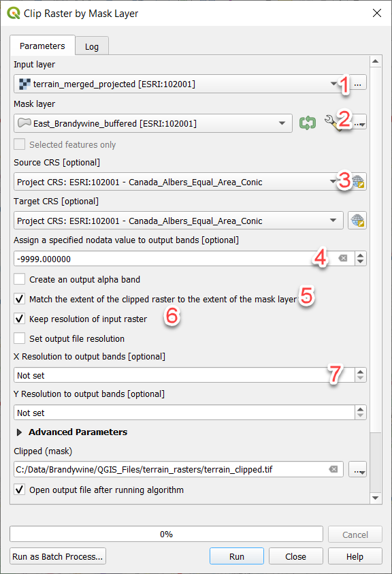Uncheck Keep resolution of input raster
This screenshot has height=574, width=392.
[x=20, y=319]
